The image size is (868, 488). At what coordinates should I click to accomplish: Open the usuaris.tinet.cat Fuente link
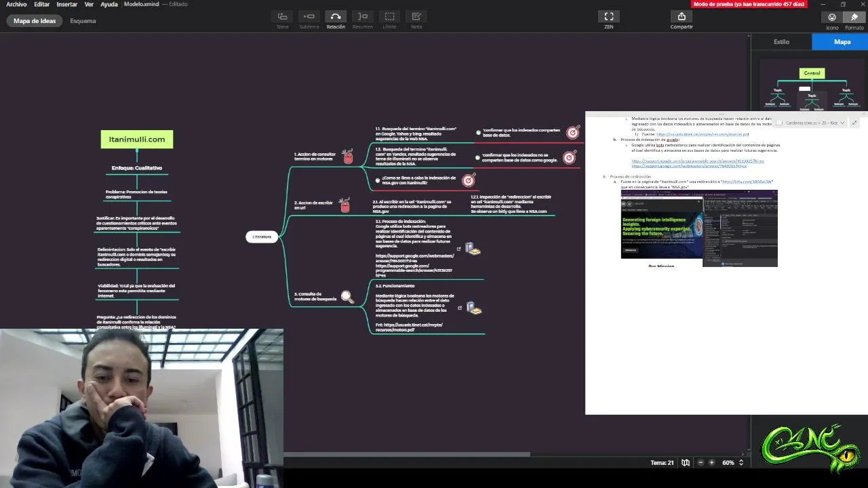point(703,134)
